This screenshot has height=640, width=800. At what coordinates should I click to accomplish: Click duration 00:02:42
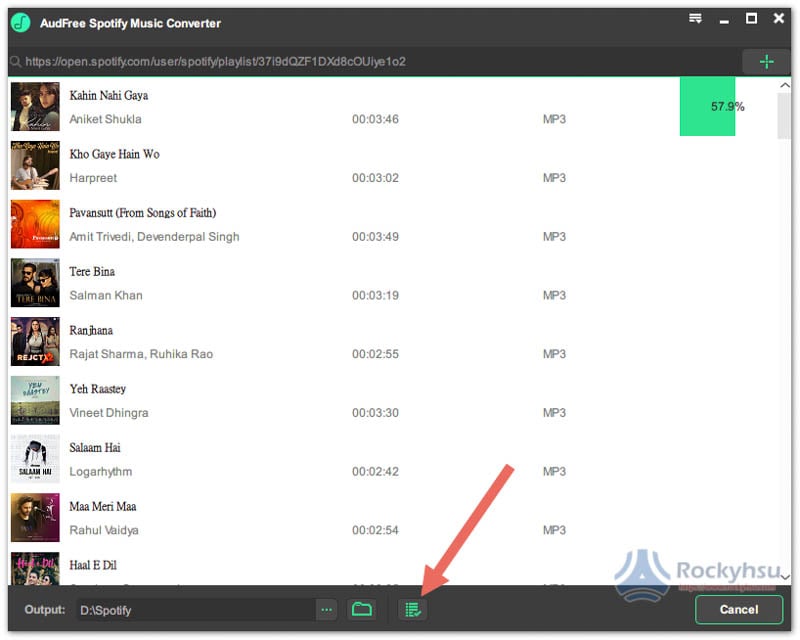tap(376, 471)
